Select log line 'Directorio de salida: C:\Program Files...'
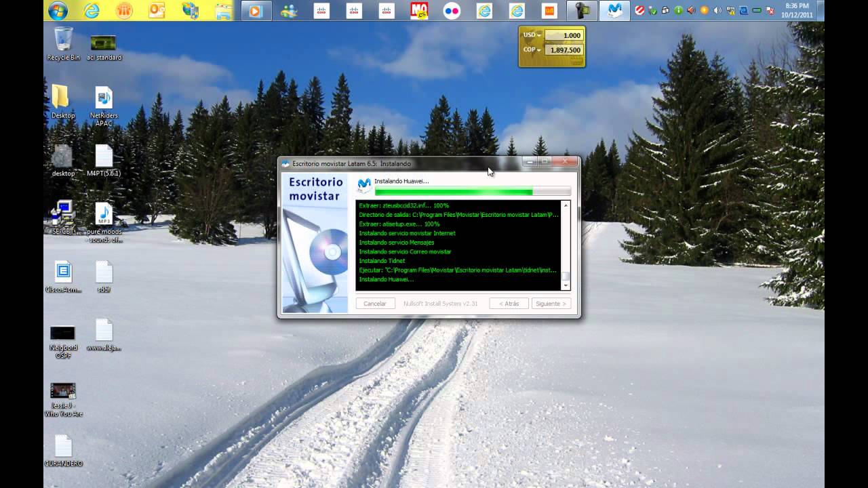Viewport: 868px width, 488px height. coord(459,214)
